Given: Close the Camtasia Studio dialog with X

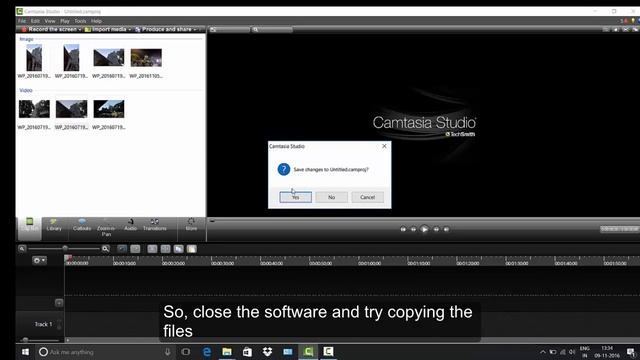Looking at the screenshot, I should pos(384,146).
